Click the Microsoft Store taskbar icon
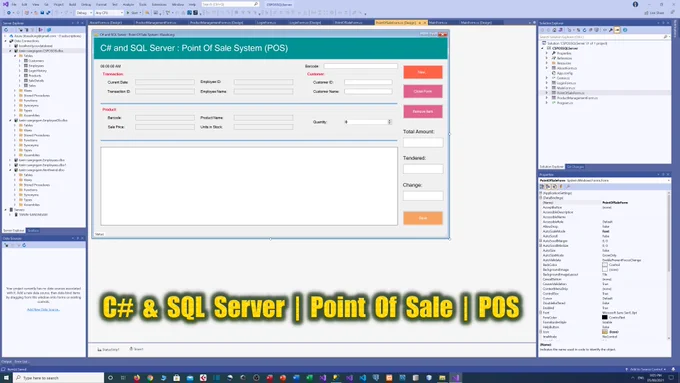The image size is (680, 383). 177,378
